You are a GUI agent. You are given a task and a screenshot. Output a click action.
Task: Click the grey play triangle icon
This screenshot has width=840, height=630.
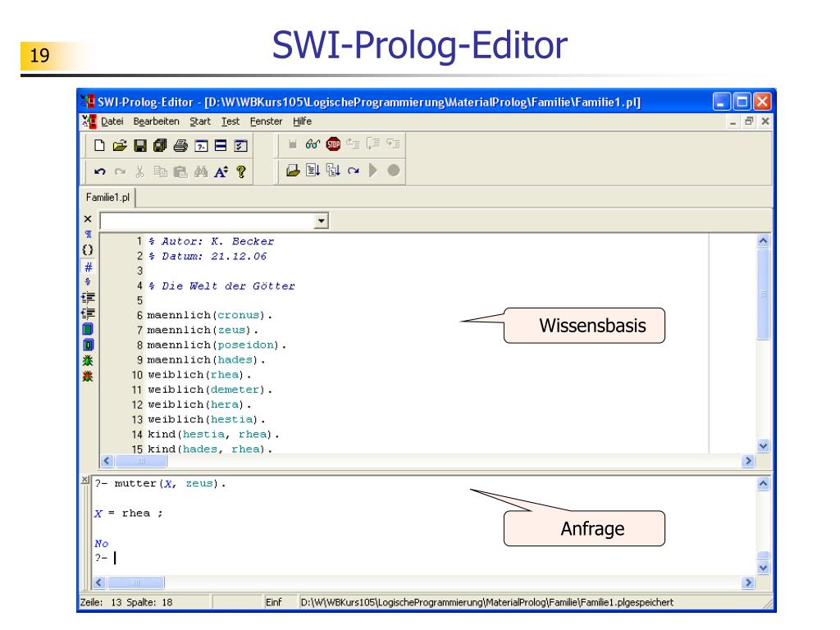pos(373,171)
